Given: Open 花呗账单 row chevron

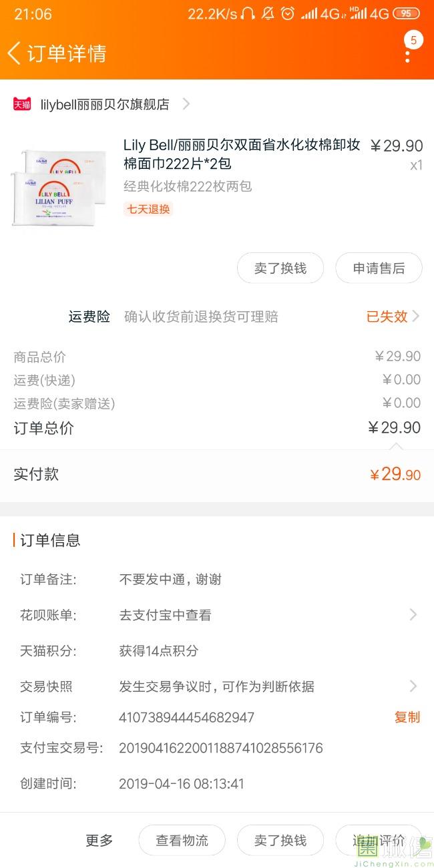Looking at the screenshot, I should pos(413,615).
